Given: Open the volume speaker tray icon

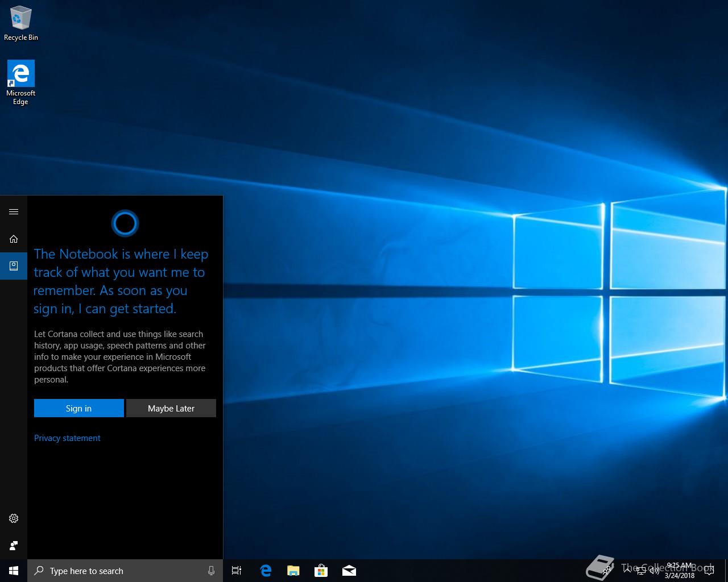Looking at the screenshot, I should coord(654,571).
